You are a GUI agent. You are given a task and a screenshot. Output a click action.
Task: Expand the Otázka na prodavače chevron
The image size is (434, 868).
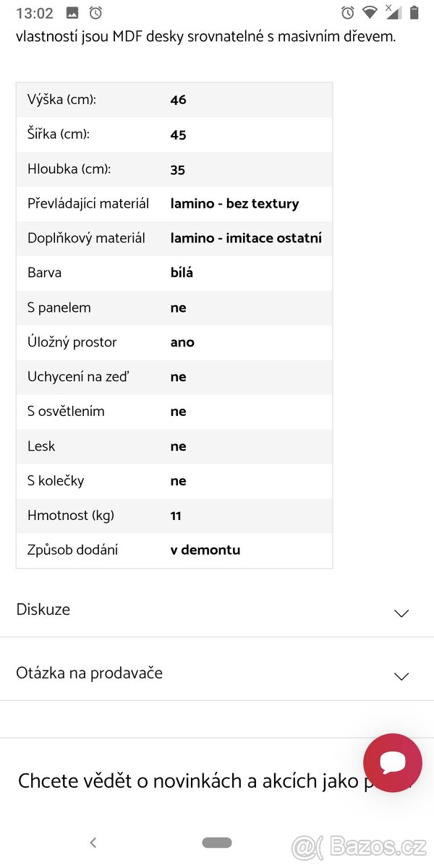(x=401, y=676)
